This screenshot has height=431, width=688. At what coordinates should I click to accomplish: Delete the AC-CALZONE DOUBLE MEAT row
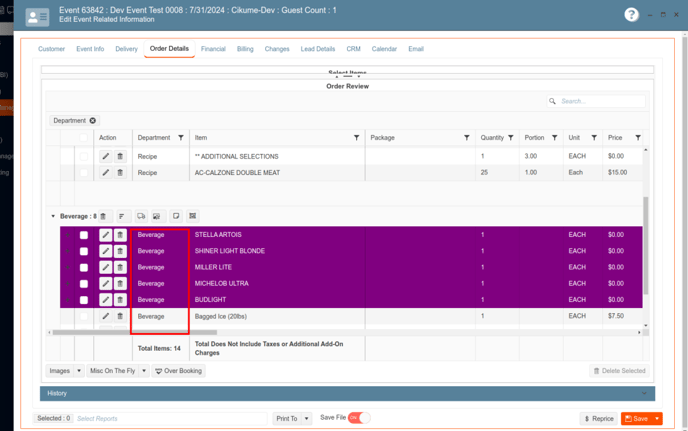click(x=120, y=172)
